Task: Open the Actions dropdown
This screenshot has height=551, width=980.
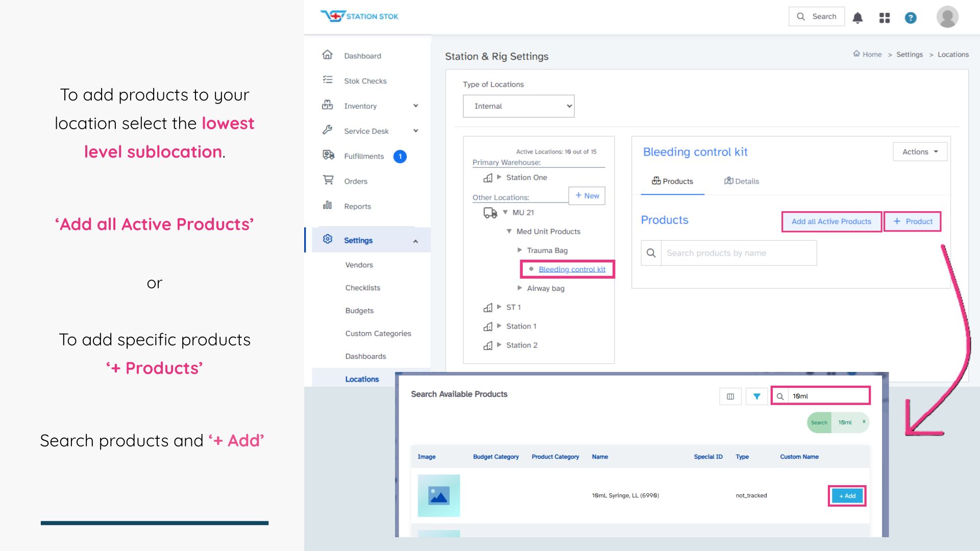Action: 920,152
